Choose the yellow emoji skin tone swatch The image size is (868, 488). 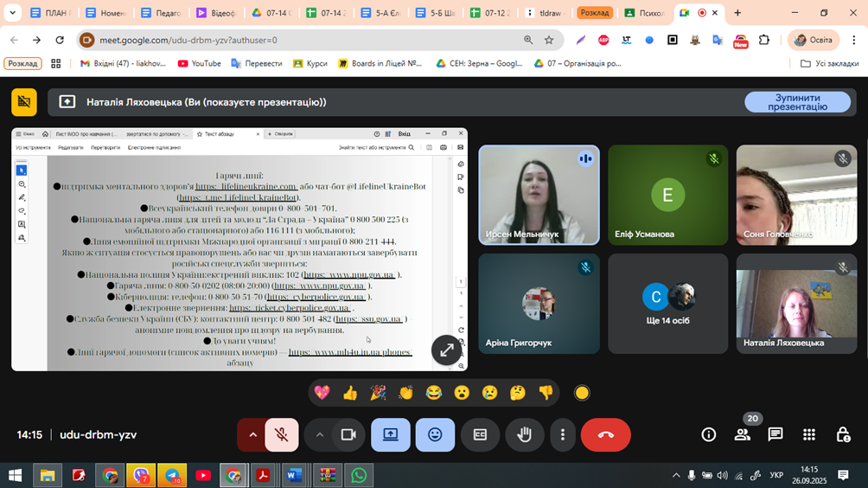pyautogui.click(x=582, y=393)
